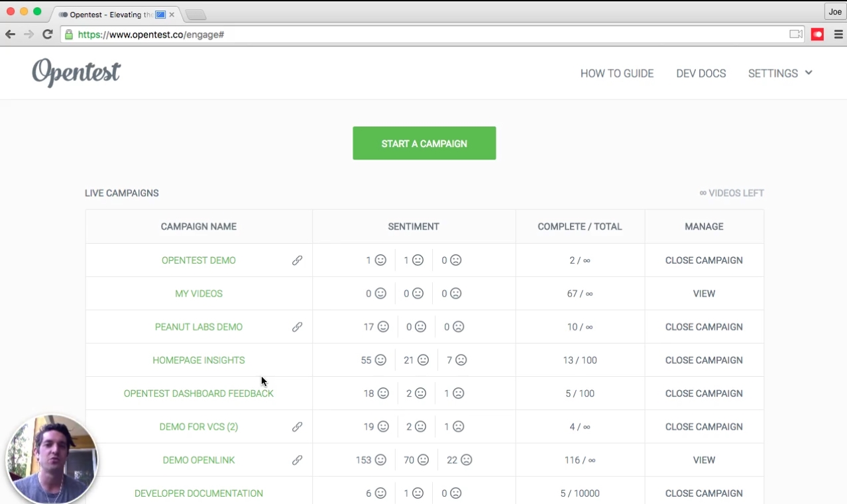Click Joe profile button
The image size is (847, 504).
point(835,12)
